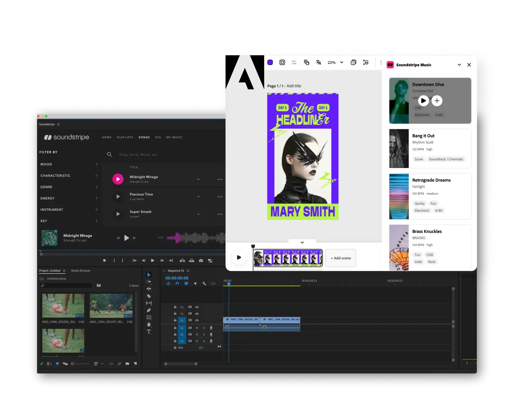532x410 pixels.
Task: Mute audio track A1
Action: (197, 328)
